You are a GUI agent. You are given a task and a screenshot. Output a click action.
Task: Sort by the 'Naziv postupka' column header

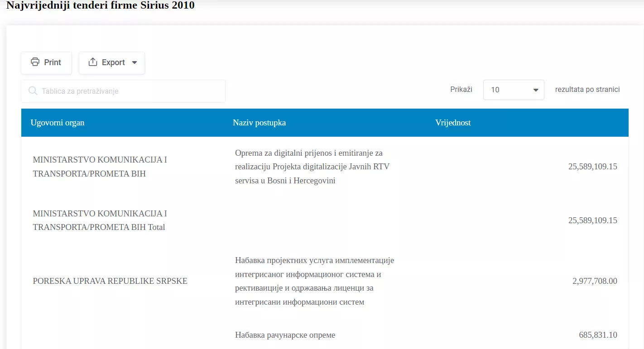tap(259, 123)
